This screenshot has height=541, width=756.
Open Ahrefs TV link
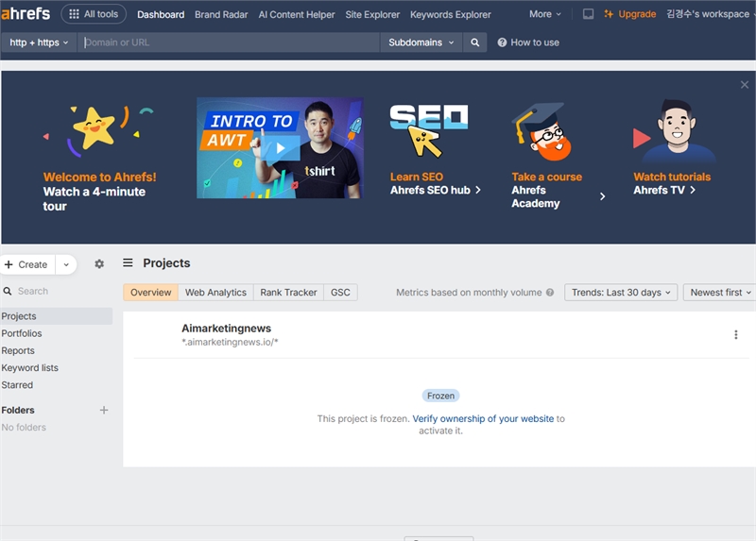click(x=664, y=191)
